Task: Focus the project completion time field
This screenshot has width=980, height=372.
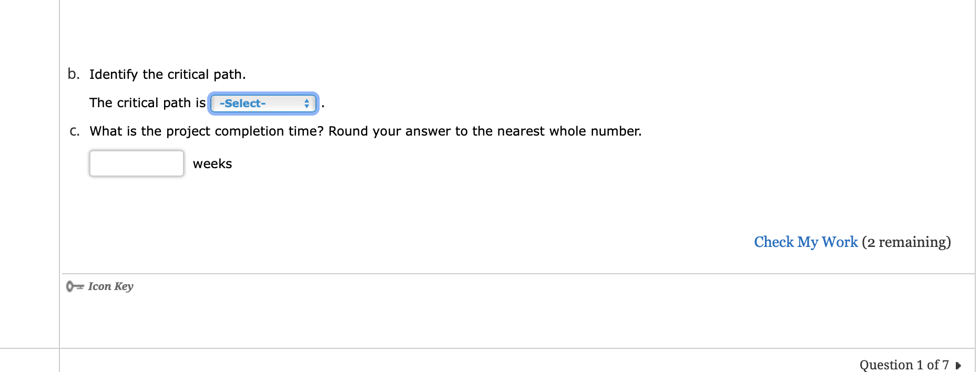Action: coord(136,163)
